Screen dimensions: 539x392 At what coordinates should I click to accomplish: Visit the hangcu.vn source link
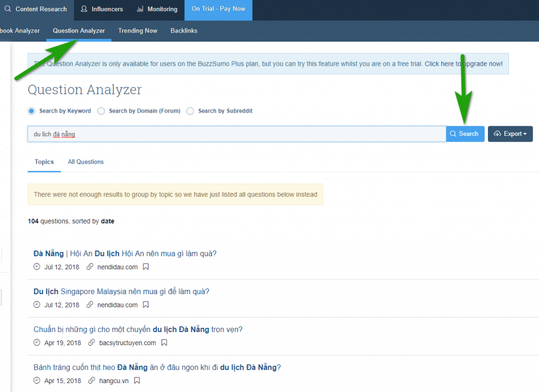(114, 380)
